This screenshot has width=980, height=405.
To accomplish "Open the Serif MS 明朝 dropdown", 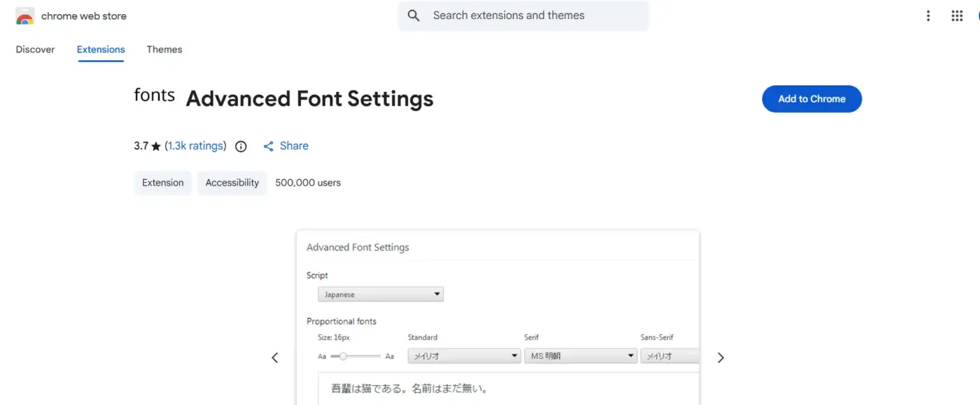I will [580, 356].
